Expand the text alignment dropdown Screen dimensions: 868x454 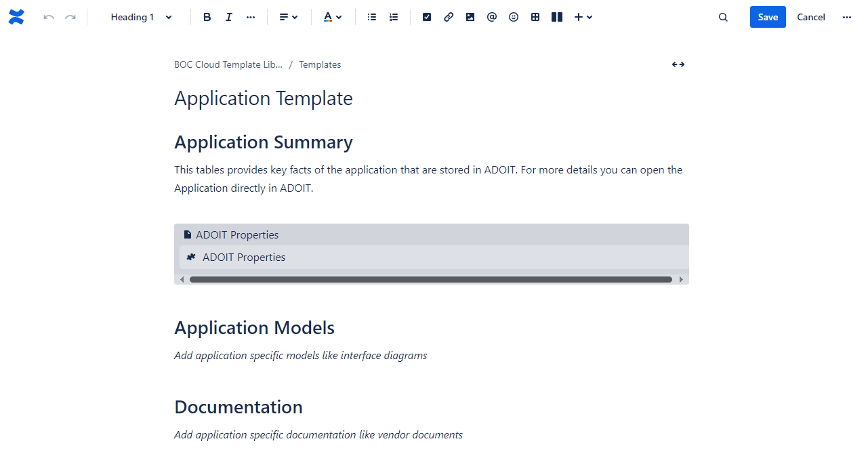coord(289,17)
